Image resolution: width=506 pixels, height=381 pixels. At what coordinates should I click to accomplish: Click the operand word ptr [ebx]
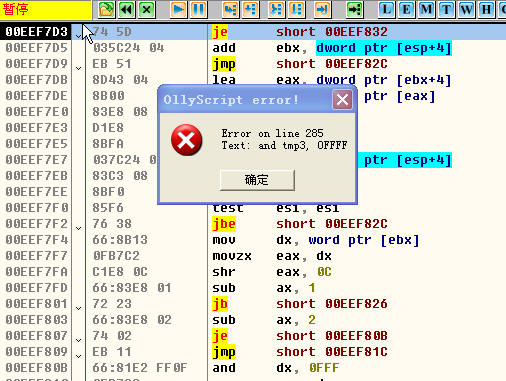tap(364, 240)
